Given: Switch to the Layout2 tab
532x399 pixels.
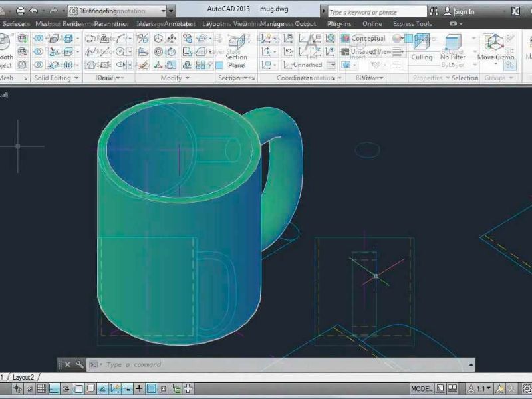Looking at the screenshot, I should 23,377.
